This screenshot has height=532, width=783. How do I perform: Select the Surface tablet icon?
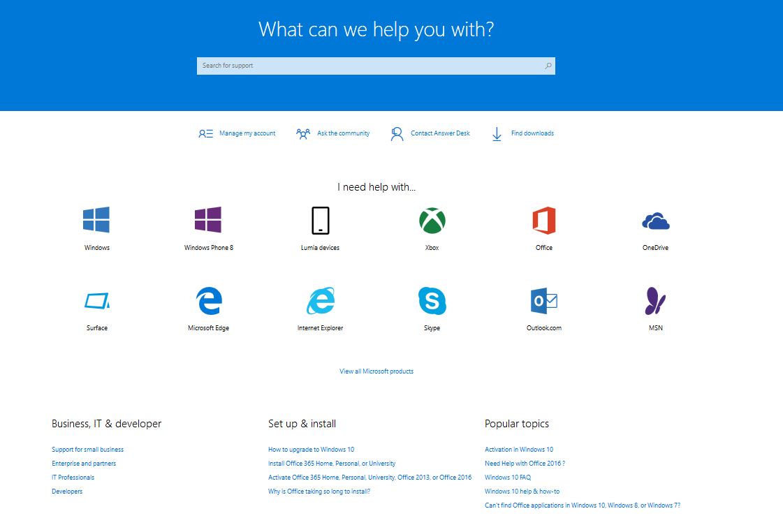coord(97,301)
